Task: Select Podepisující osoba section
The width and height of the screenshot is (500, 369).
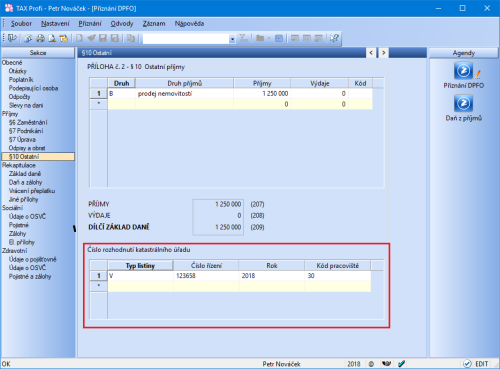Action: pyautogui.click(x=33, y=88)
